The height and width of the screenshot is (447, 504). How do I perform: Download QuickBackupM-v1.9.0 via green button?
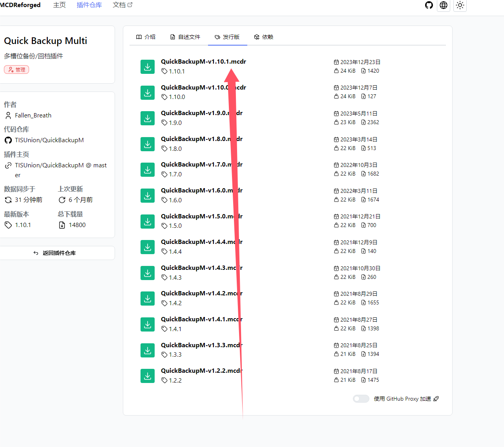point(148,118)
